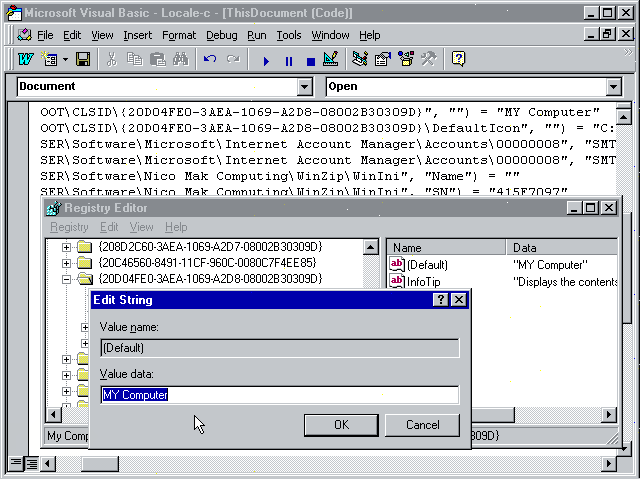Click the Reset stop icon
This screenshot has width=640, height=480.
coord(311,61)
